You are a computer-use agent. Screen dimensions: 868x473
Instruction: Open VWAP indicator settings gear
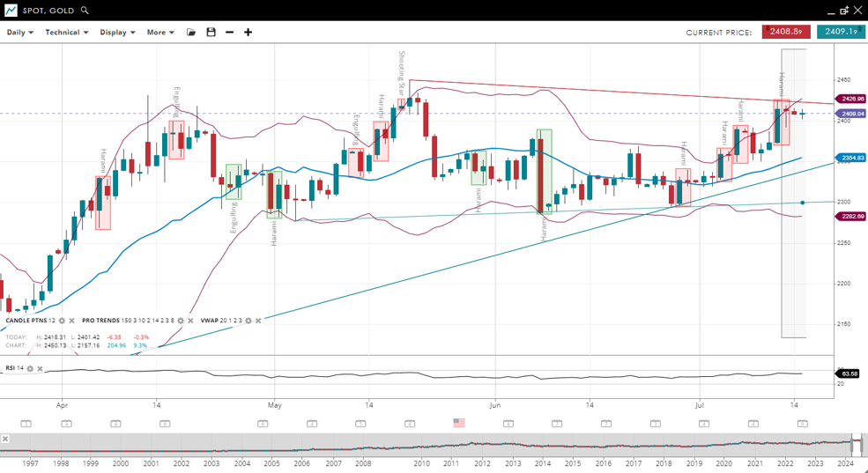[249, 321]
